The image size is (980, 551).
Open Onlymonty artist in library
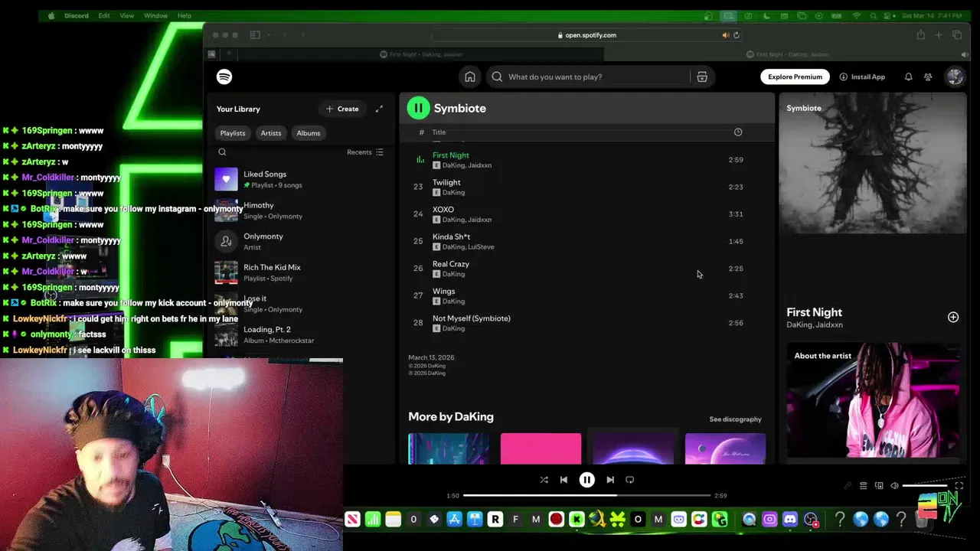coord(300,241)
